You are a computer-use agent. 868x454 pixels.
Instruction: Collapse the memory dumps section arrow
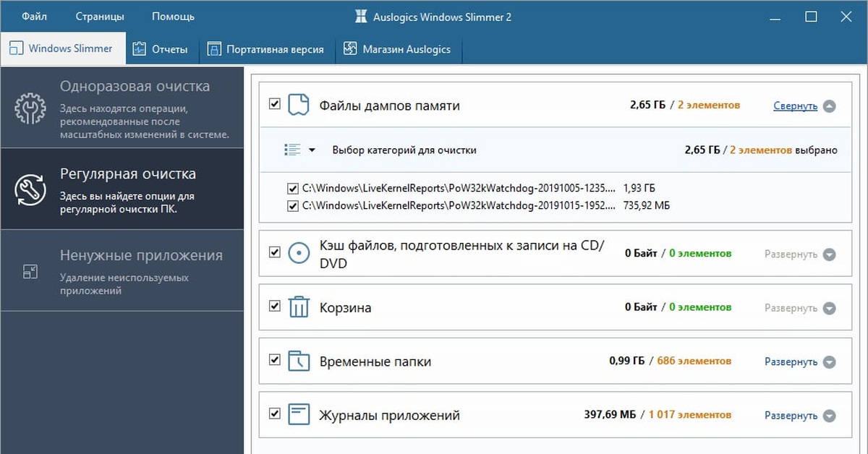[829, 106]
